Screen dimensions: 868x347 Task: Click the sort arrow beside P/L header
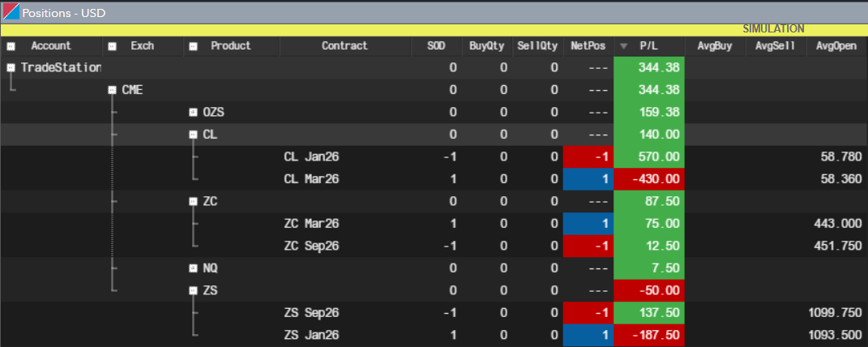coord(623,46)
